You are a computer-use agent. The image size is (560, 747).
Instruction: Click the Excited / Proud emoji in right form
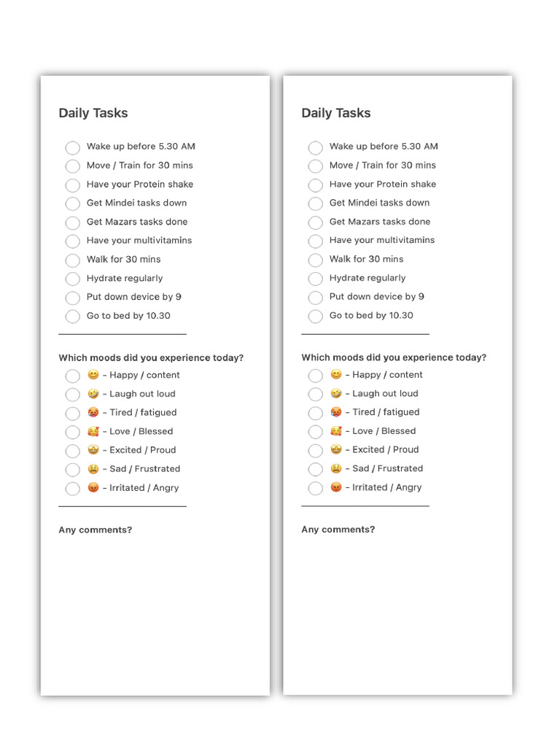(336, 449)
